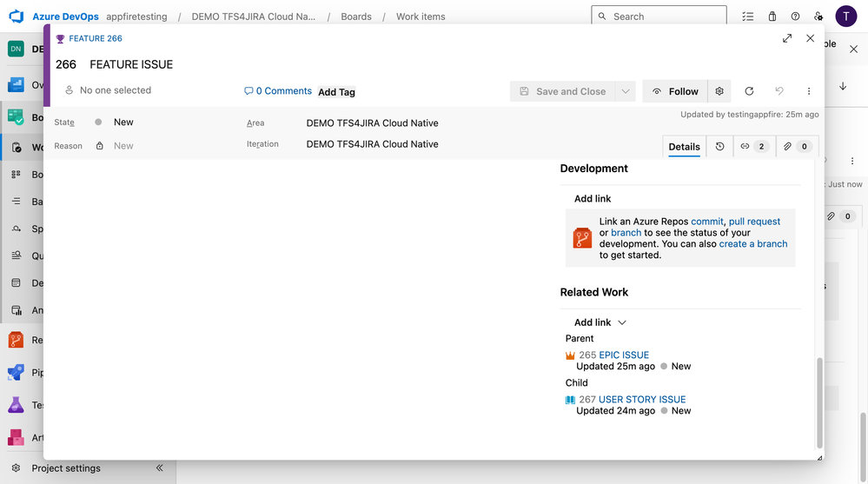Open 0 Comments link
This screenshot has height=484, width=868.
tap(278, 91)
